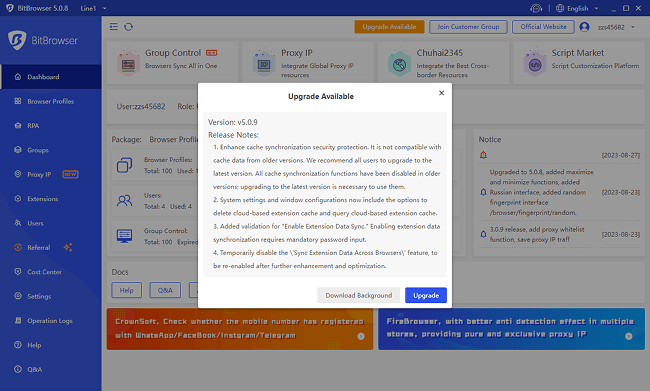Open the zzs45682 account dropdown

point(615,27)
